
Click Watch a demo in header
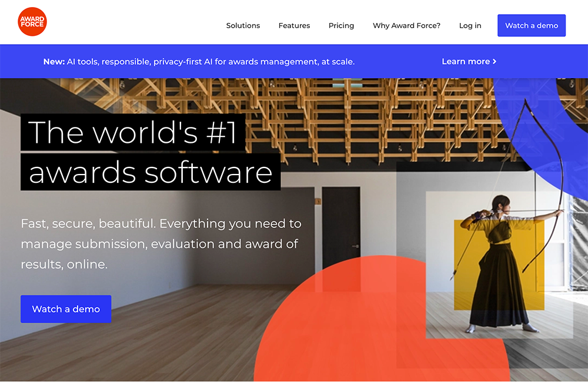532,25
